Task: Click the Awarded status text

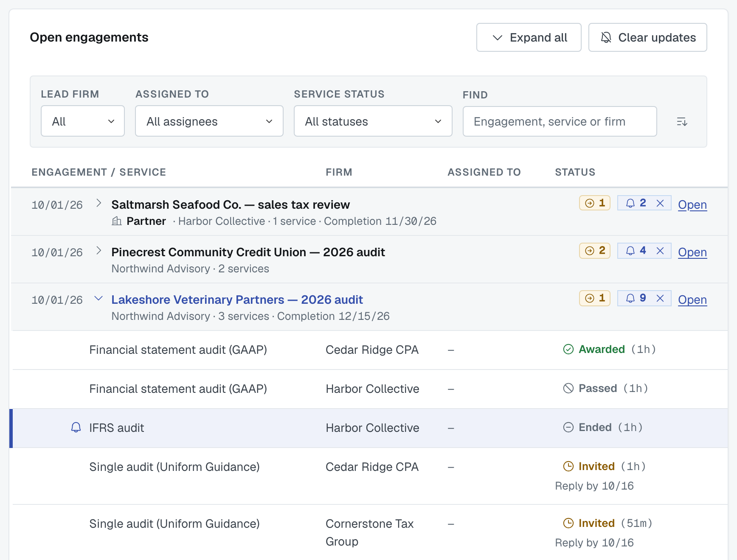Action: 602,349
